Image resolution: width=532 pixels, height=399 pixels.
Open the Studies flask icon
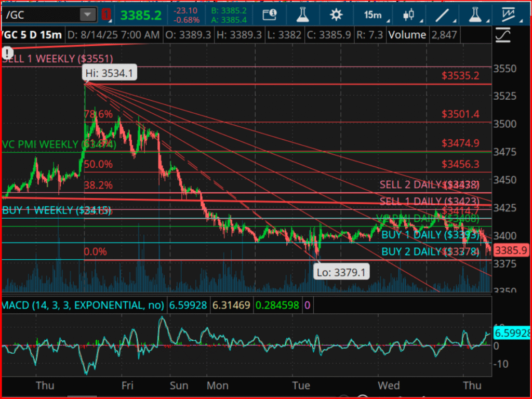pos(302,15)
